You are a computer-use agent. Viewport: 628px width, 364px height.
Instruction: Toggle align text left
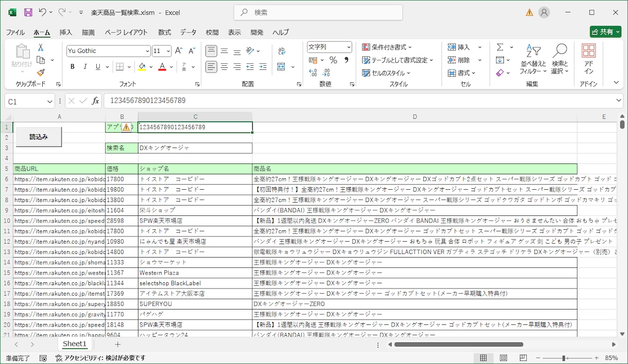(x=211, y=67)
